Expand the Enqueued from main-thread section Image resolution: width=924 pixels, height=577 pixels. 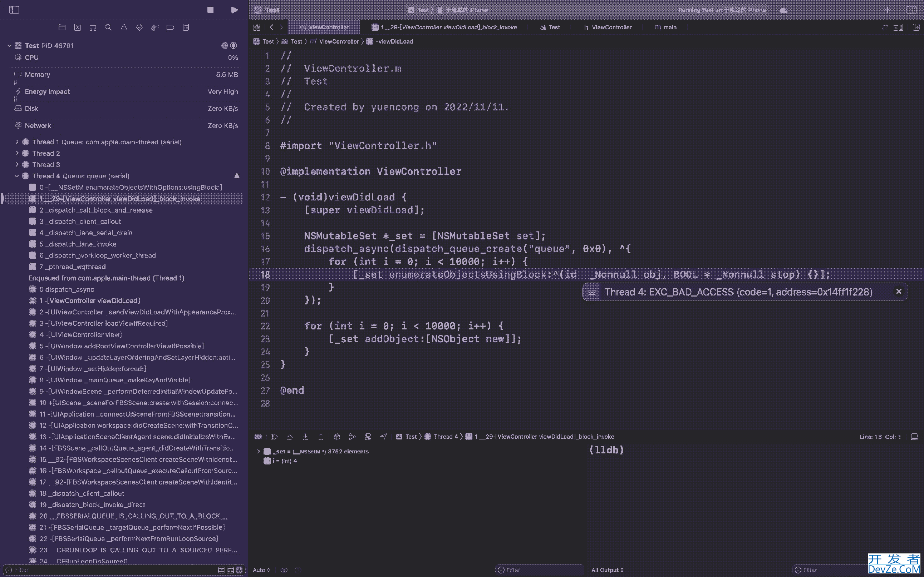tap(107, 278)
